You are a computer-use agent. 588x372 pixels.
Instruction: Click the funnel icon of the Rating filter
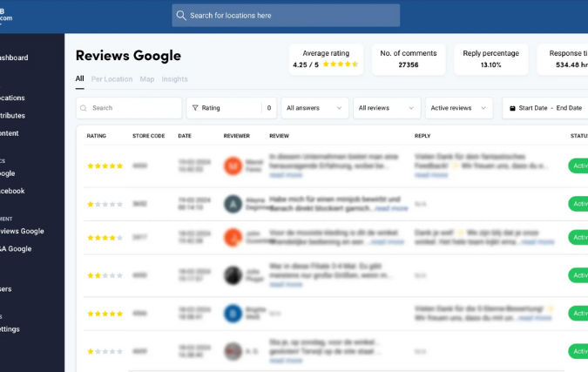[x=195, y=108]
